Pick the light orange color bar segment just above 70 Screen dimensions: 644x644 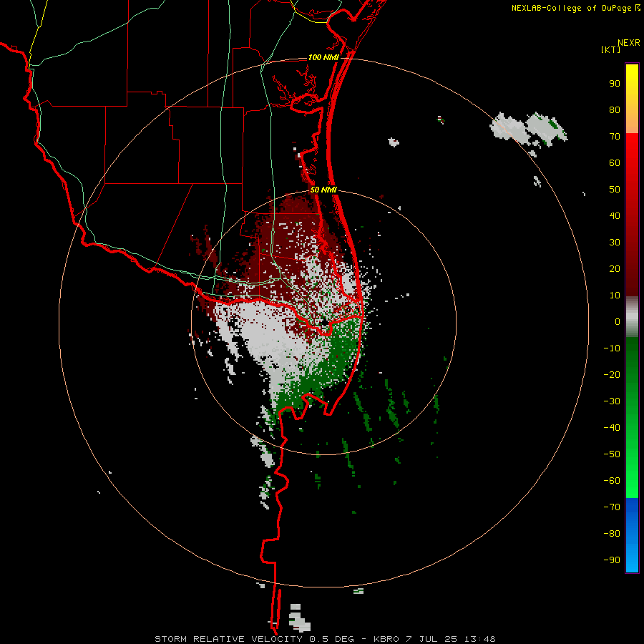tap(632, 125)
